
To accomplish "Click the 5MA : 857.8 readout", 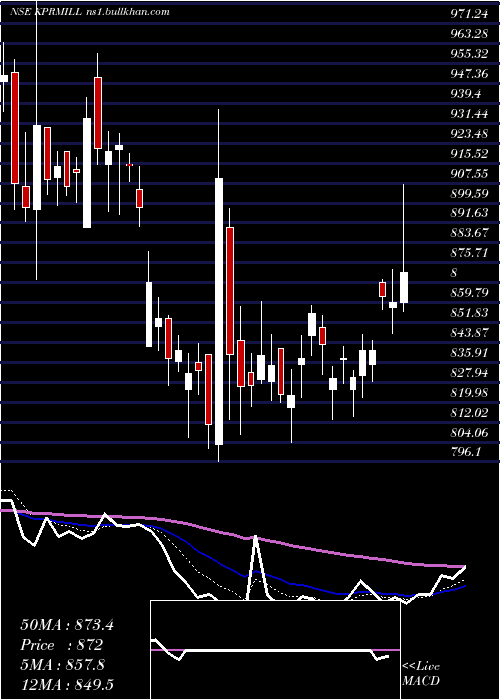I will click(x=62, y=664).
